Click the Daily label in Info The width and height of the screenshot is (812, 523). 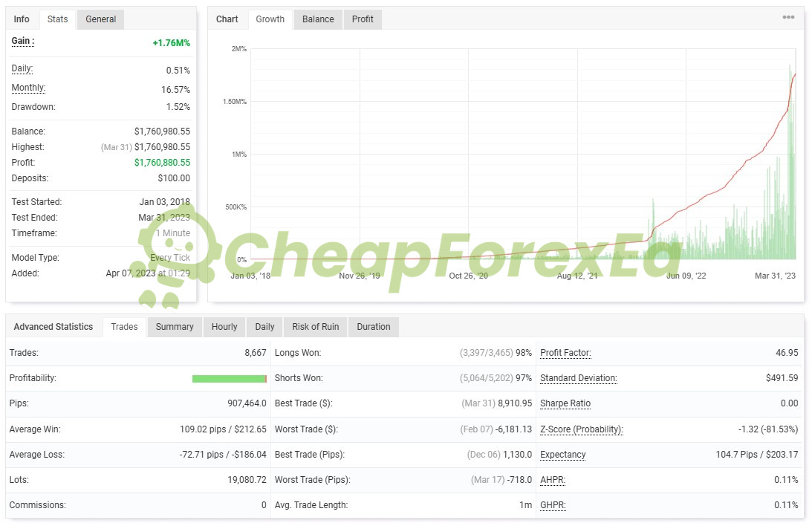click(x=22, y=68)
